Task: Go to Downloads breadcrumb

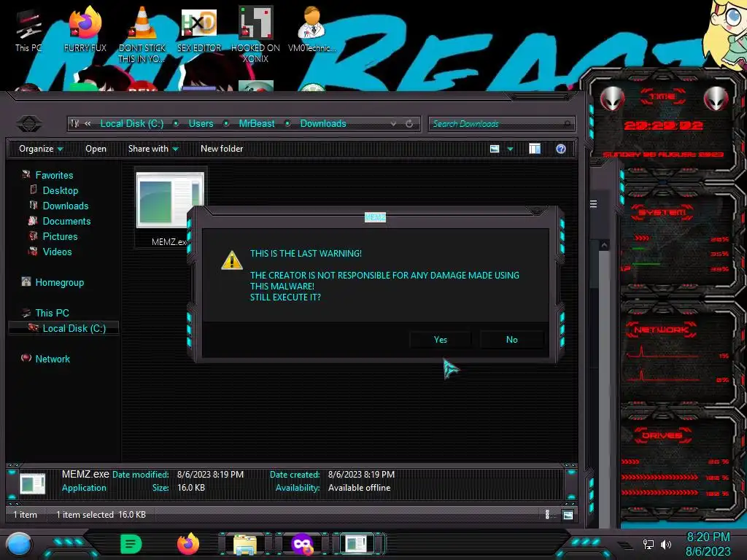Action: (323, 124)
